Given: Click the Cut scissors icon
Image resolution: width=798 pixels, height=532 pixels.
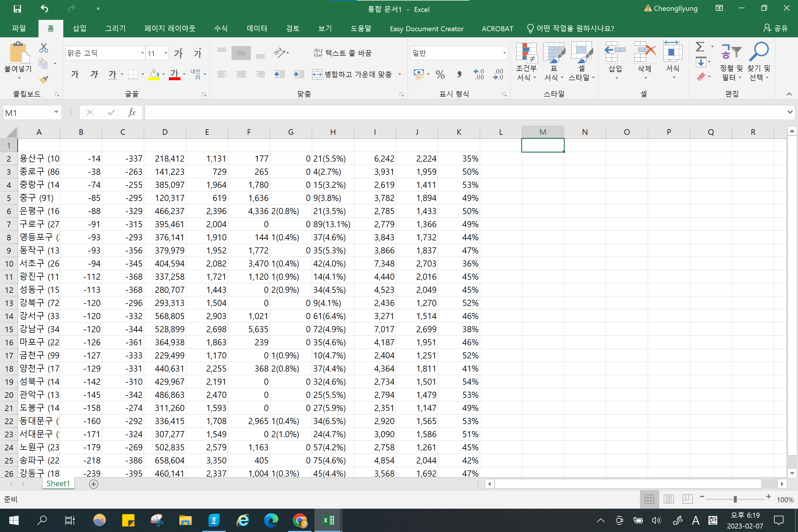Looking at the screenshot, I should (44, 48).
